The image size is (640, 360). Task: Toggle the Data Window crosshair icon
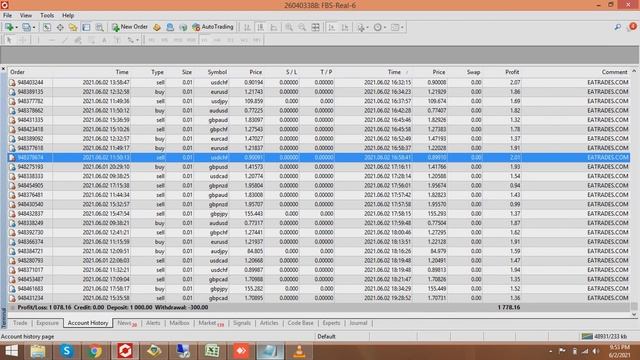pos(60,27)
